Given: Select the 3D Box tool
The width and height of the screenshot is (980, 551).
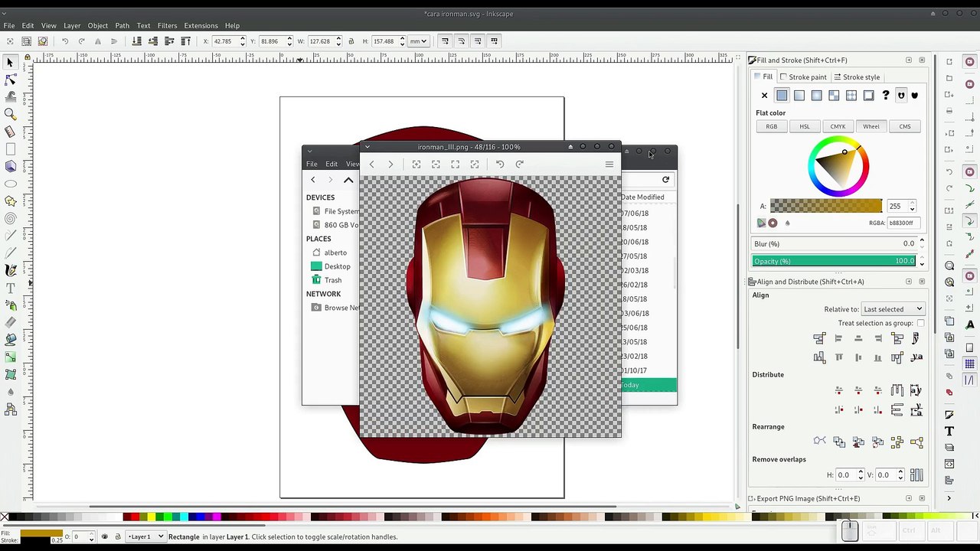Looking at the screenshot, I should pos(11,166).
